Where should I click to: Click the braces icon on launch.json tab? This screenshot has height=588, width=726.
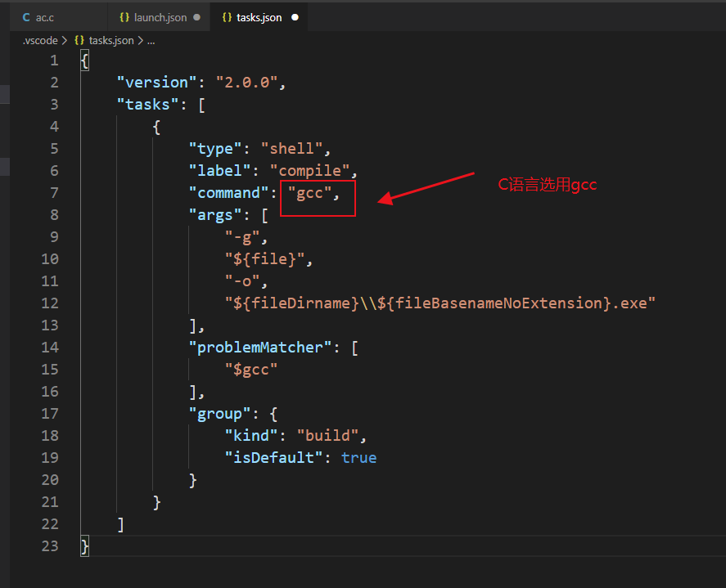124,17
